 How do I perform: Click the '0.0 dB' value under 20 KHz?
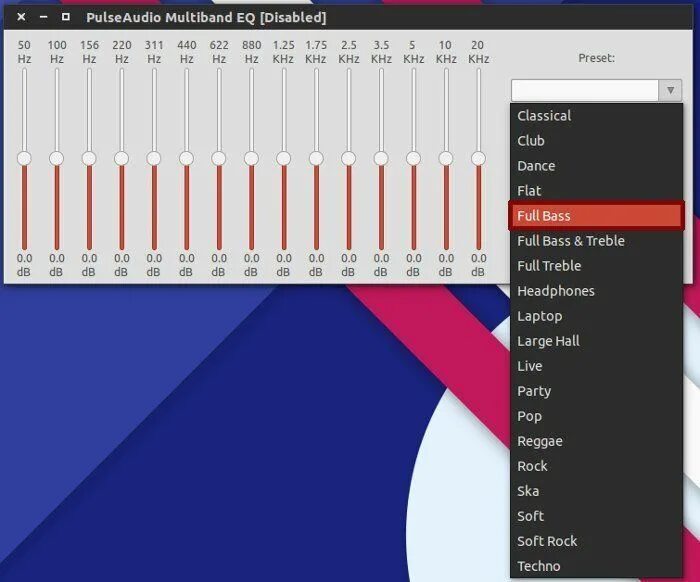tap(478, 265)
